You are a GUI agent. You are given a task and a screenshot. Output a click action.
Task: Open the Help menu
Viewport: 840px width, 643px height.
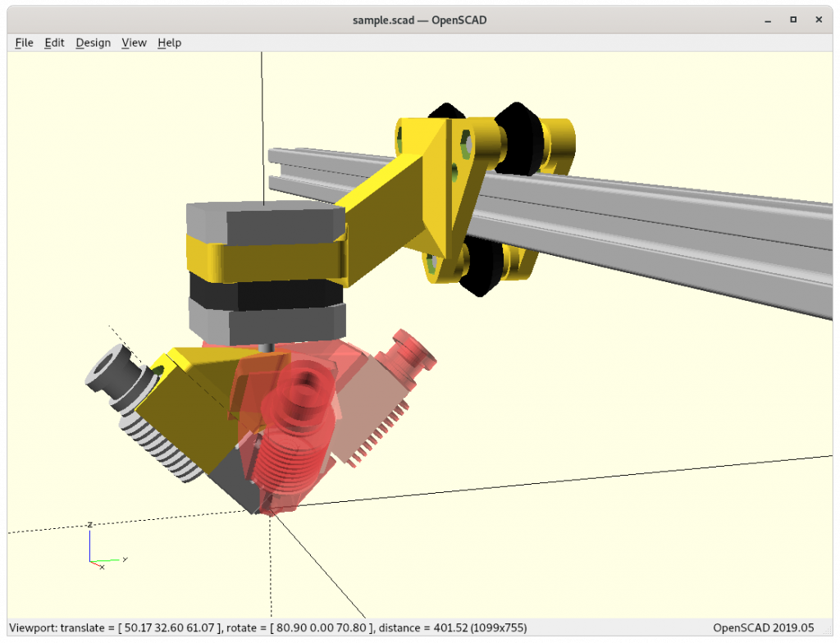(x=169, y=43)
